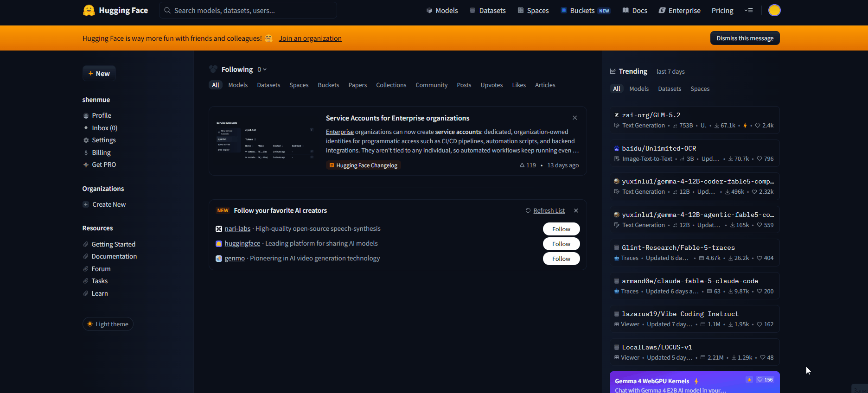Click the heart icon on Gemma 4 WebGPU Kernels
Image resolution: width=868 pixels, height=393 pixels.
[x=760, y=380]
